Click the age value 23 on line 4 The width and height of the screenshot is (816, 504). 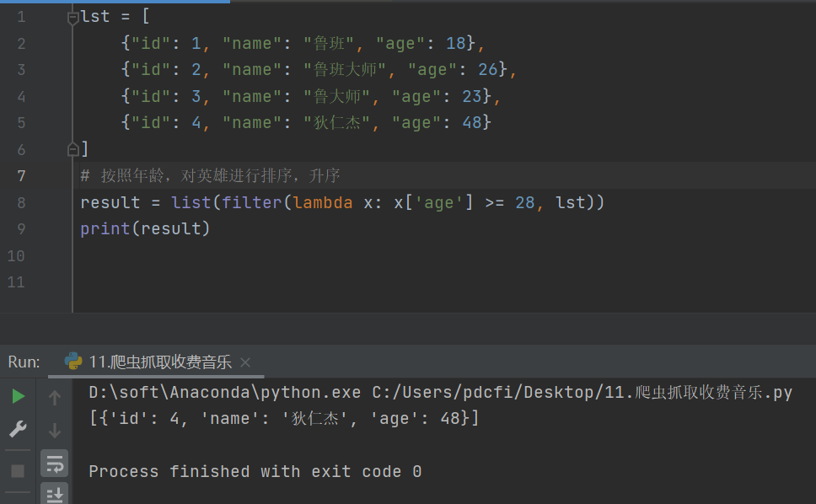472,96
